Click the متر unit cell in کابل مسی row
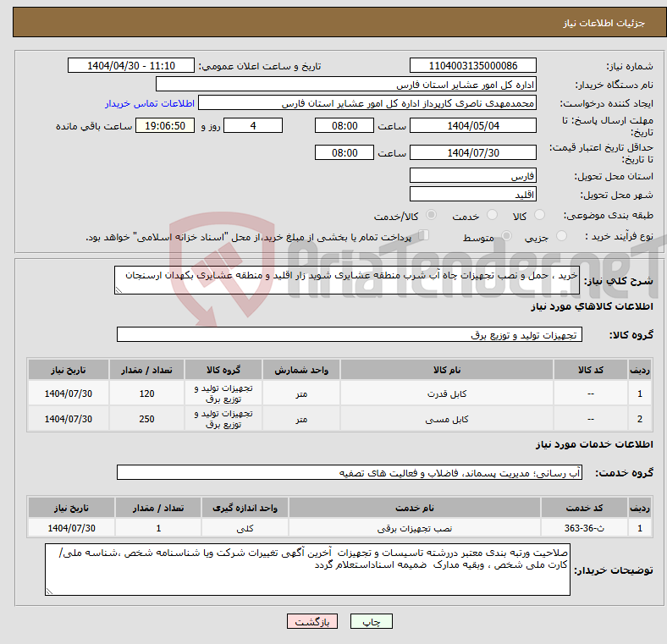Image resolution: width=667 pixels, height=644 pixels. pos(301,419)
